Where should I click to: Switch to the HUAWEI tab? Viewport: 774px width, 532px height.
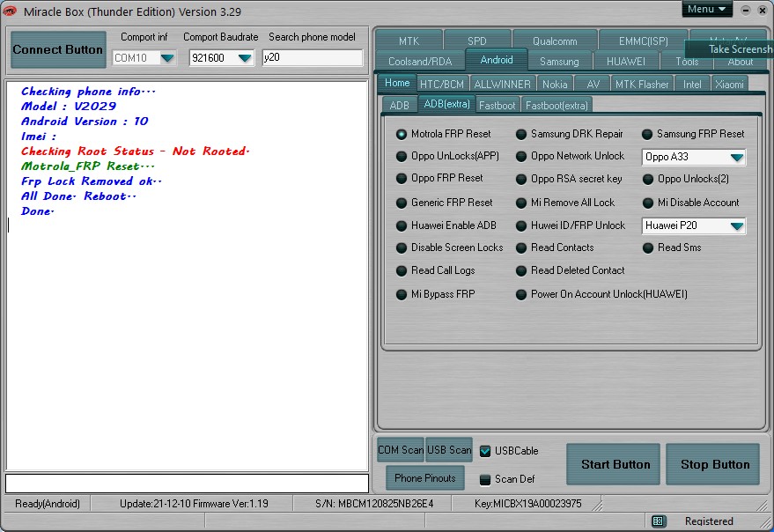point(626,62)
